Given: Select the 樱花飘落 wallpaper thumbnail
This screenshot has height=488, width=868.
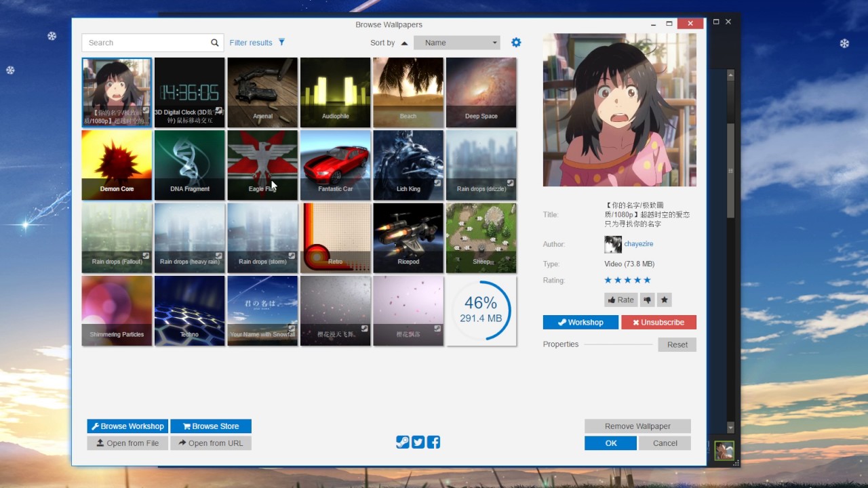Looking at the screenshot, I should (408, 310).
